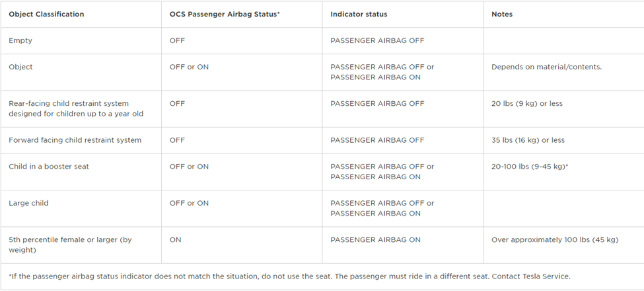The height and width of the screenshot is (291, 644).
Task: Select the Empty classification cell
Action: [20, 40]
